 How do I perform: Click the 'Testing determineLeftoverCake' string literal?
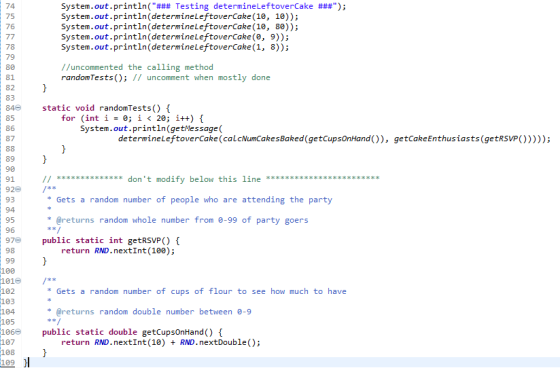point(244,6)
